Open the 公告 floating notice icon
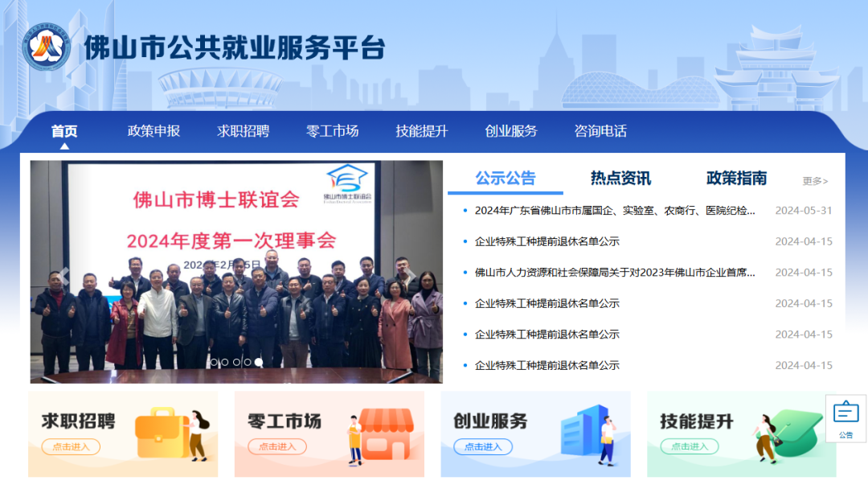 tap(845, 418)
